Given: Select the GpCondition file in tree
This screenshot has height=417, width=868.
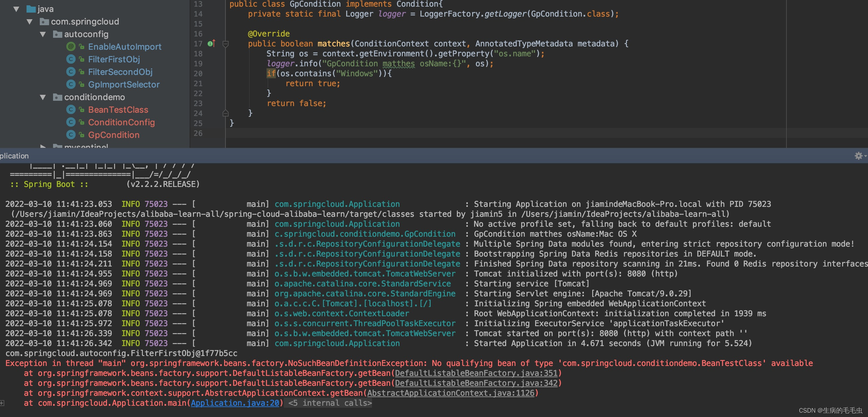Looking at the screenshot, I should [113, 135].
